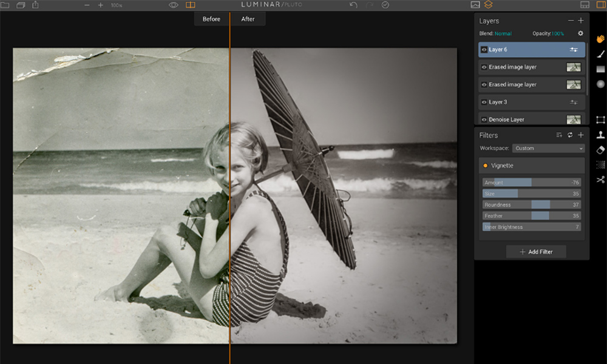This screenshot has height=364, width=607.
Task: Pick the Clone Stamp tool
Action: (600, 135)
